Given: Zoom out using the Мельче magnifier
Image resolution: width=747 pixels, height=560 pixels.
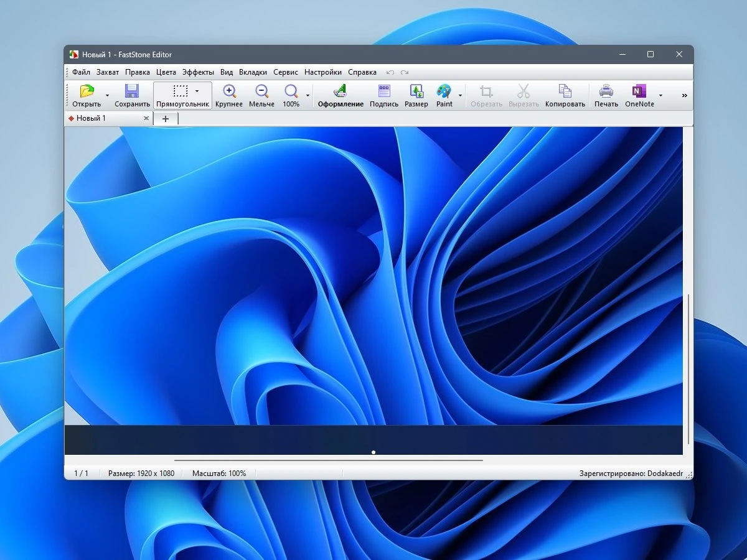Looking at the screenshot, I should (x=261, y=95).
